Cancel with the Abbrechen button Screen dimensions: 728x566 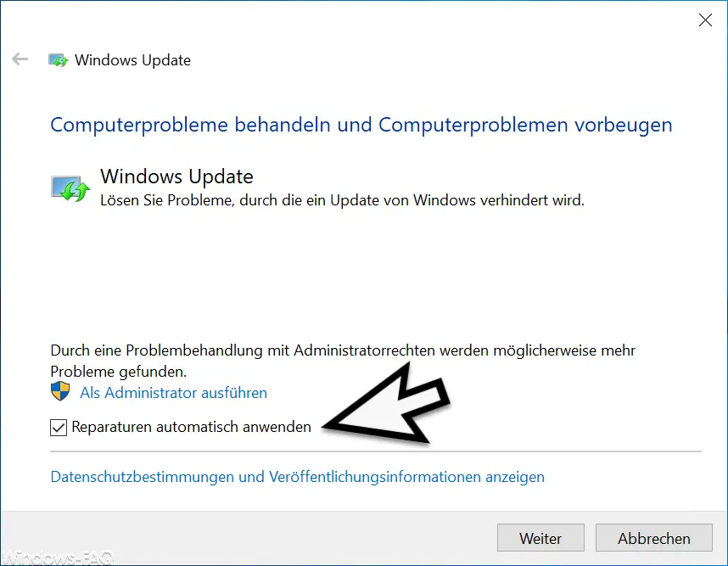tap(653, 538)
